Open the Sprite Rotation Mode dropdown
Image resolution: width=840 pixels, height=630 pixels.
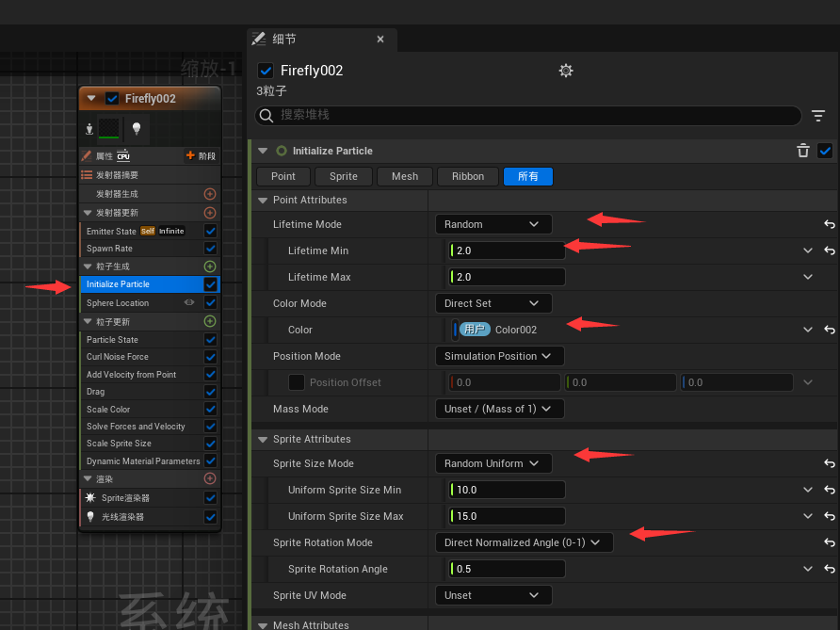click(524, 542)
